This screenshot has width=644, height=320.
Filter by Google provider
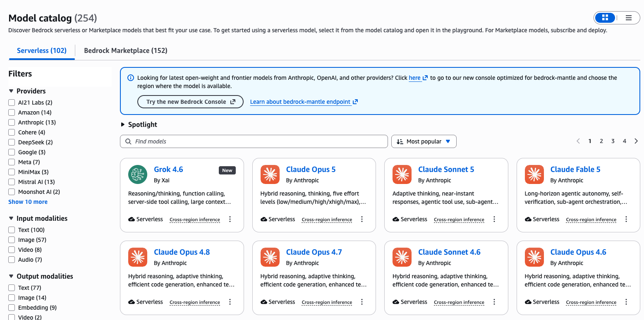[x=12, y=152]
